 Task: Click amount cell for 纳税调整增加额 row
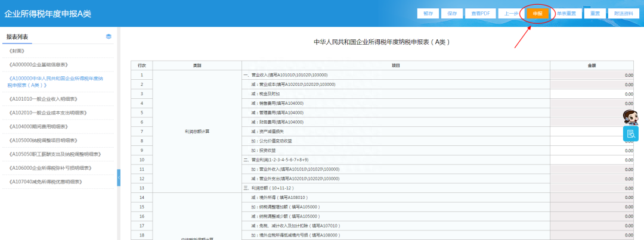(592, 207)
